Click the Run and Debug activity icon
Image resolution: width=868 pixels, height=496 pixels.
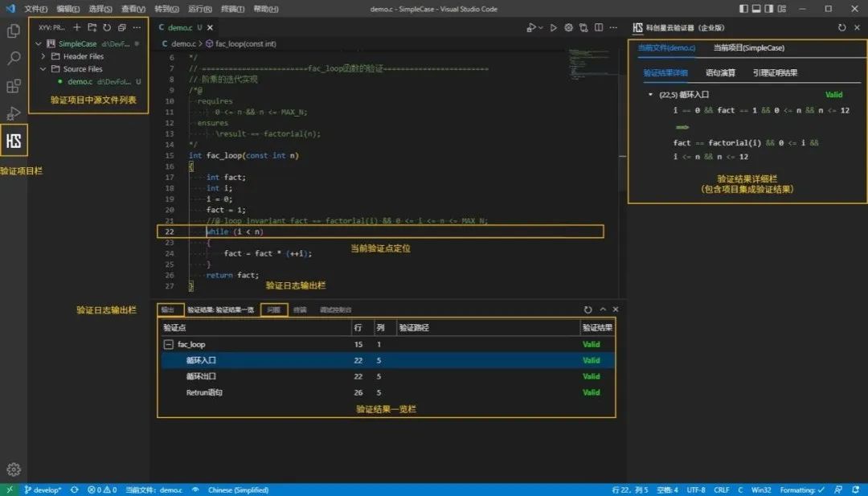14,113
